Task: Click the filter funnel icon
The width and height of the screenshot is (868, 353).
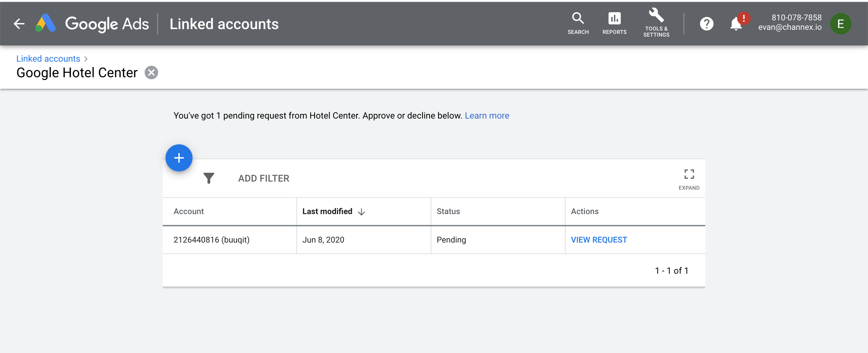Action: [209, 178]
